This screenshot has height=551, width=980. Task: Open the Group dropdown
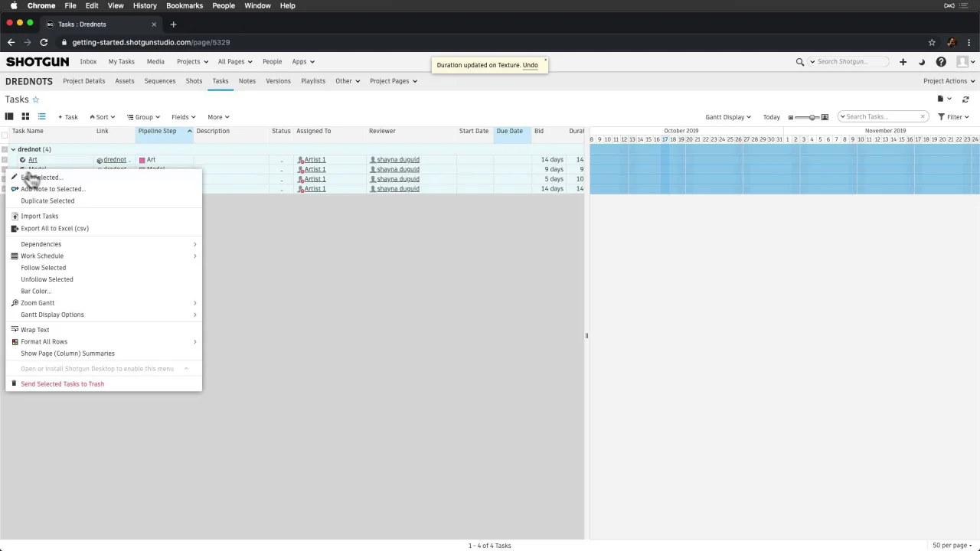point(143,117)
